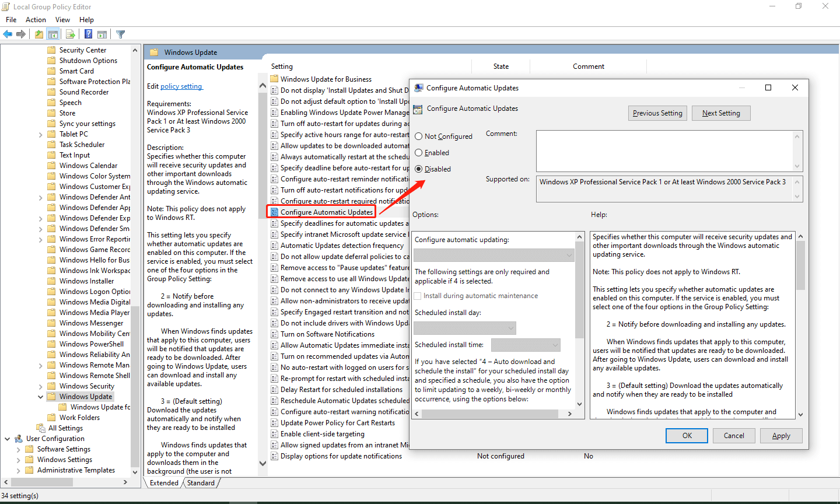Expand Windows Error Reporting tree node
This screenshot has height=504, width=840.
tap(40, 239)
